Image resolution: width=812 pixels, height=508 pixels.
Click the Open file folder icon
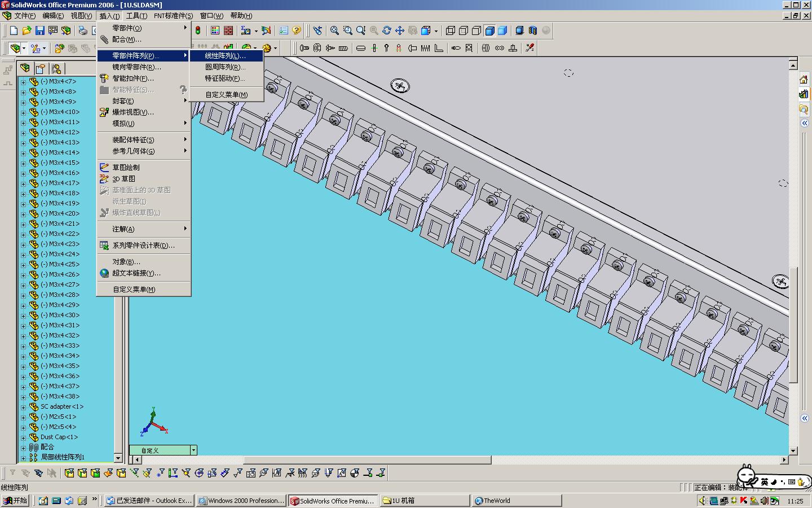click(27, 30)
